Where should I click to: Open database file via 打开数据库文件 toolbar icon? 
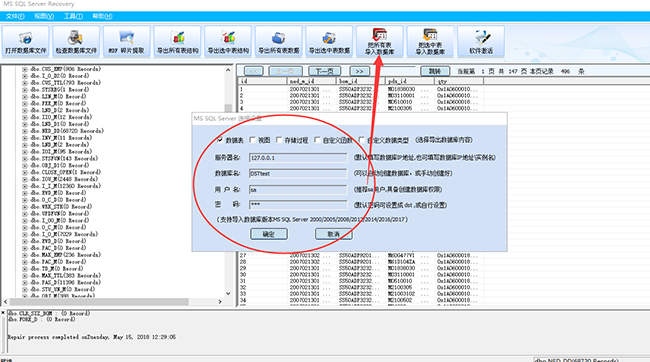click(26, 41)
